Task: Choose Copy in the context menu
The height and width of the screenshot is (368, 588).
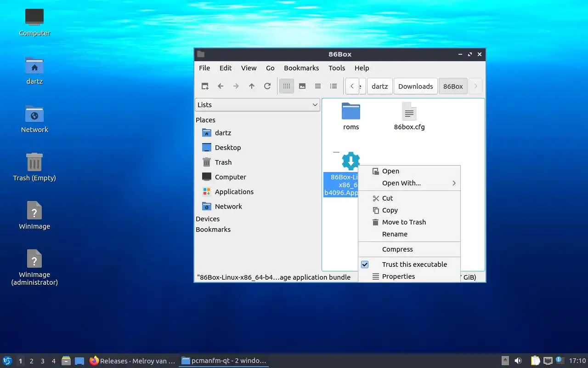Action: [409, 210]
